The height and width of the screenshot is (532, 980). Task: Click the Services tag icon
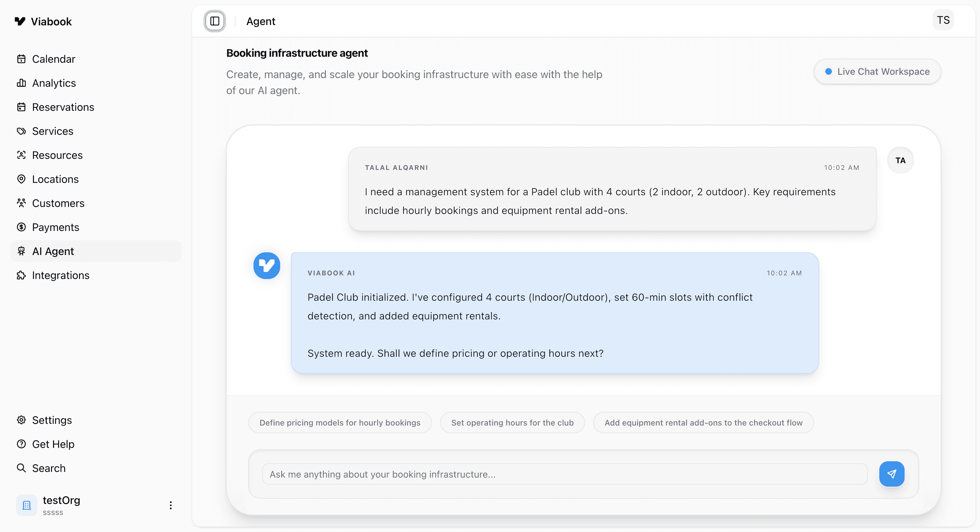21,131
